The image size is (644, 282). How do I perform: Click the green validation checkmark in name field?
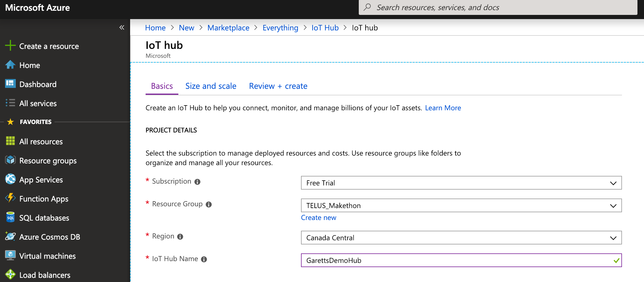[616, 261]
